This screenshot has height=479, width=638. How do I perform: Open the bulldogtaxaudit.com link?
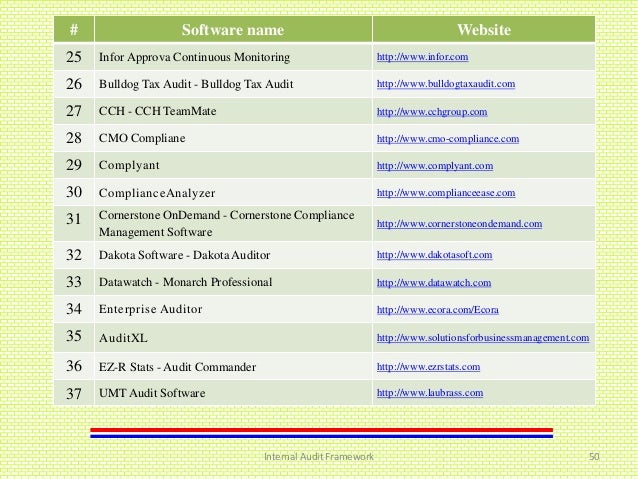click(446, 84)
